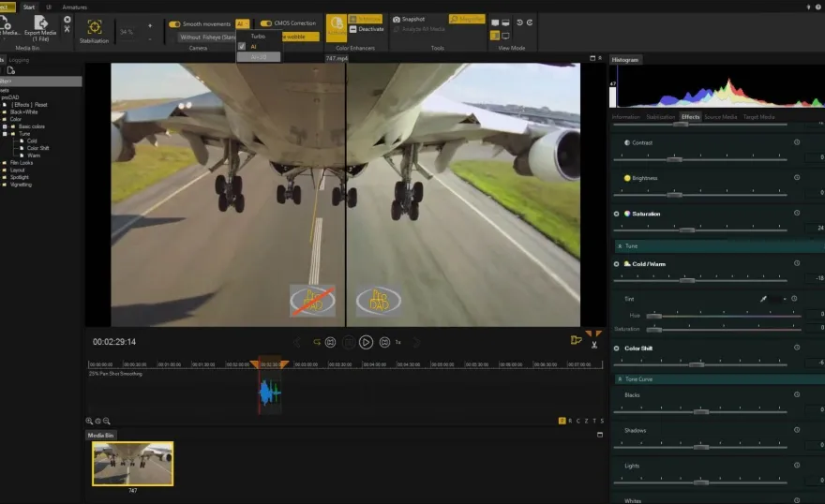
Task: Open the Tint color dropdown arrow
Action: click(x=785, y=299)
